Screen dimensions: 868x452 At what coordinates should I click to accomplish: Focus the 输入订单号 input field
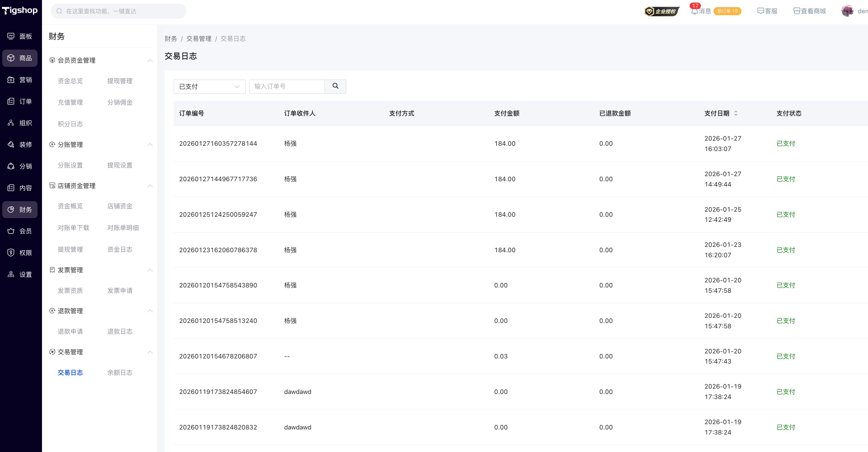click(x=287, y=86)
